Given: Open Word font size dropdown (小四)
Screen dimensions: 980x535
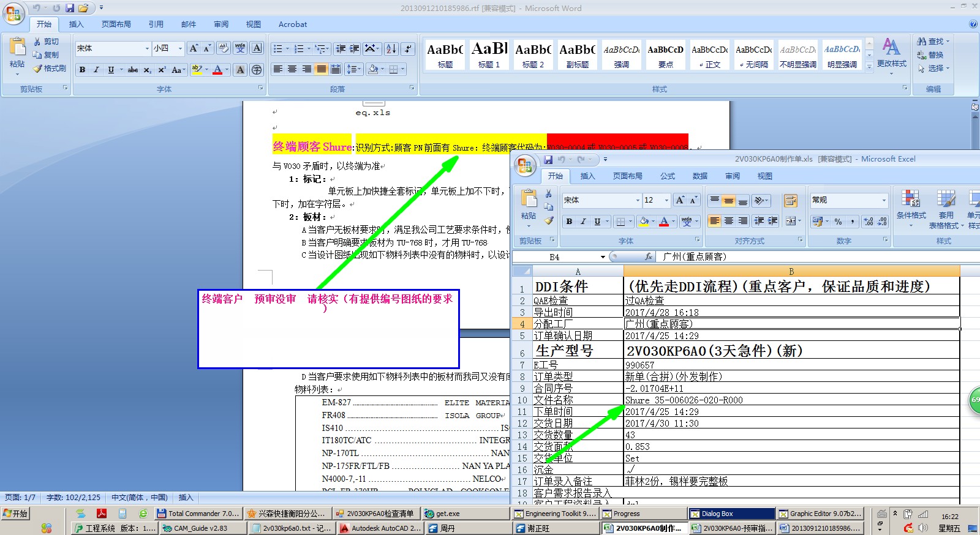Looking at the screenshot, I should [180, 48].
